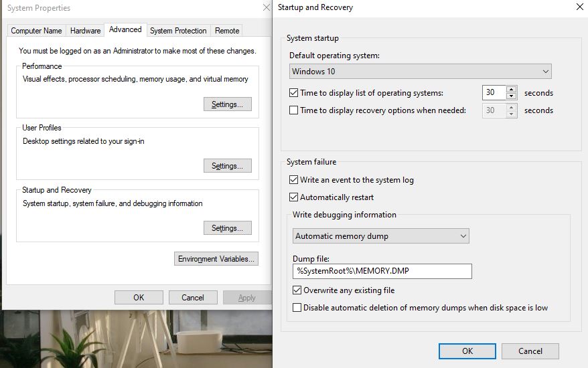Open Startup and Recovery Settings button

228,228
